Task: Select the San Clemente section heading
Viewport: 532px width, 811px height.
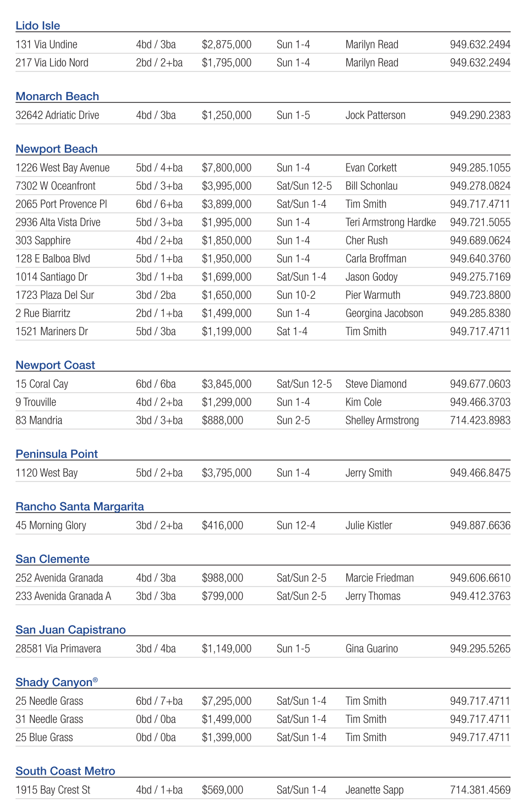Action: [52, 559]
